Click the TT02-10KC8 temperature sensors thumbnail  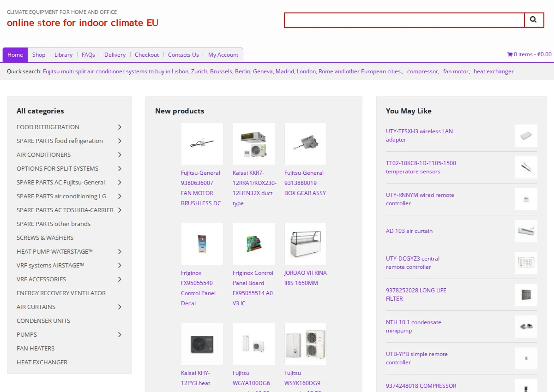[526, 167]
